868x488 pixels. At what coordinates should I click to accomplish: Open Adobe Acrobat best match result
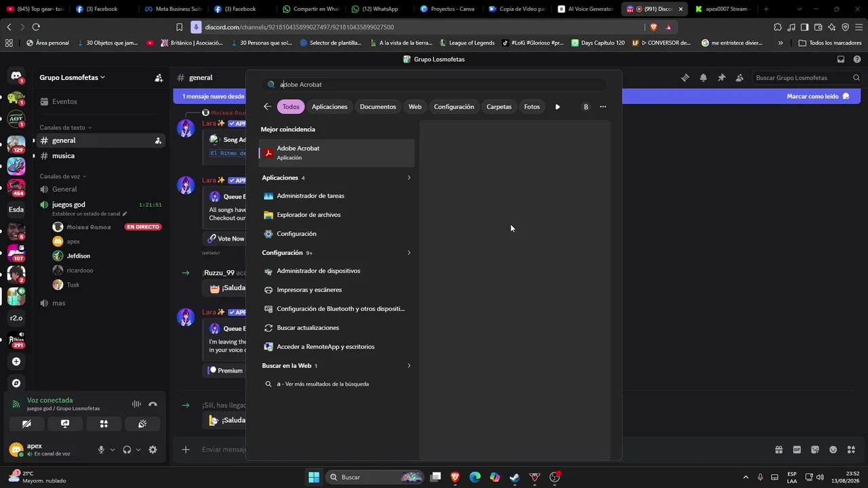click(x=336, y=152)
